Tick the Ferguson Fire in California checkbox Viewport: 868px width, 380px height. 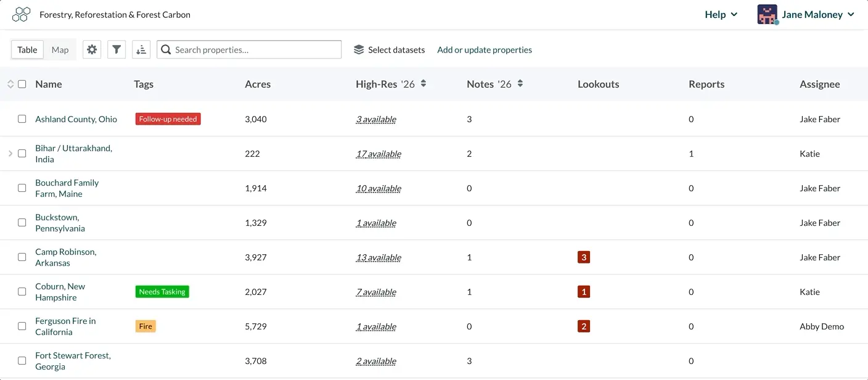[22, 326]
